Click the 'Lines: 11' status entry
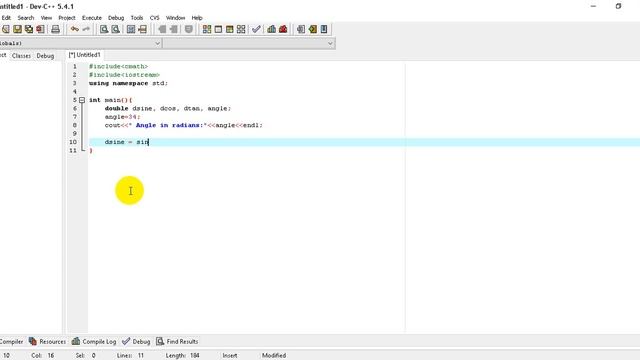 [x=130, y=356]
